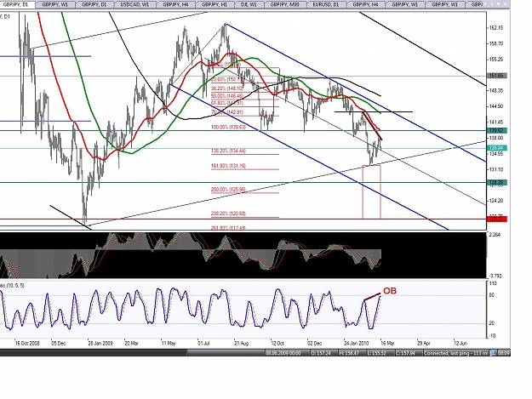
Task: Select the 138.20% (134.44) Fibonacci label
Action: [x=228, y=151]
